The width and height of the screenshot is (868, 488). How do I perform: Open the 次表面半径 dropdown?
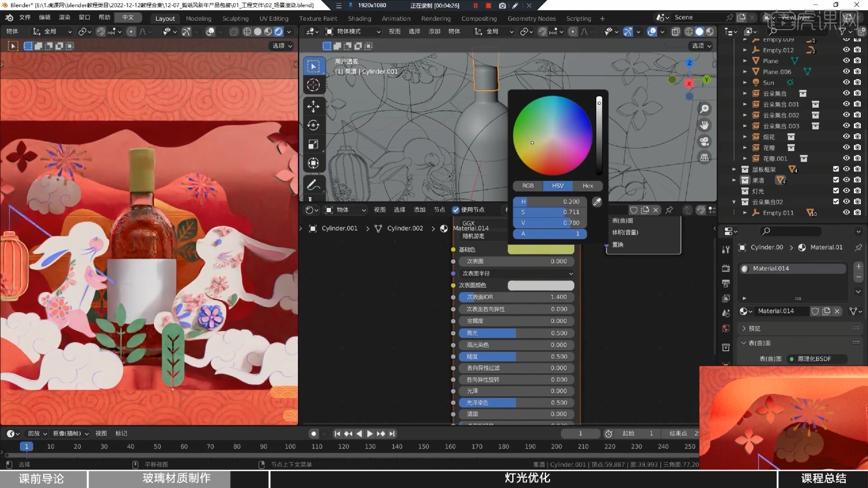[516, 273]
